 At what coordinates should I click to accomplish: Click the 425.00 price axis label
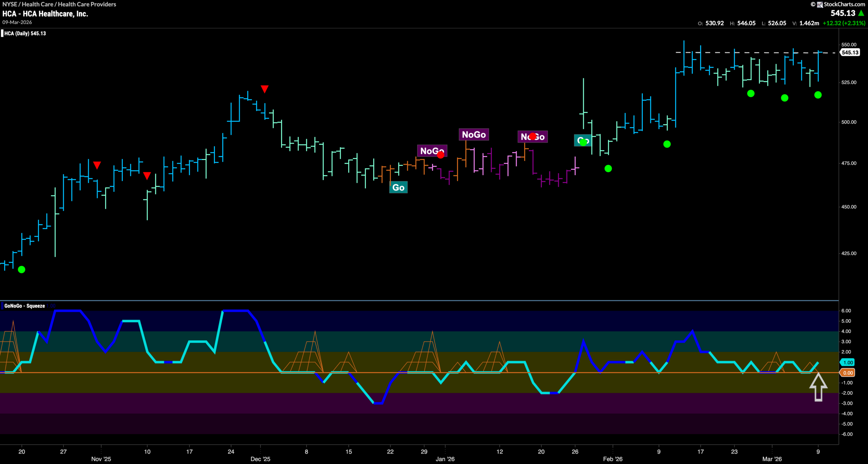(849, 253)
